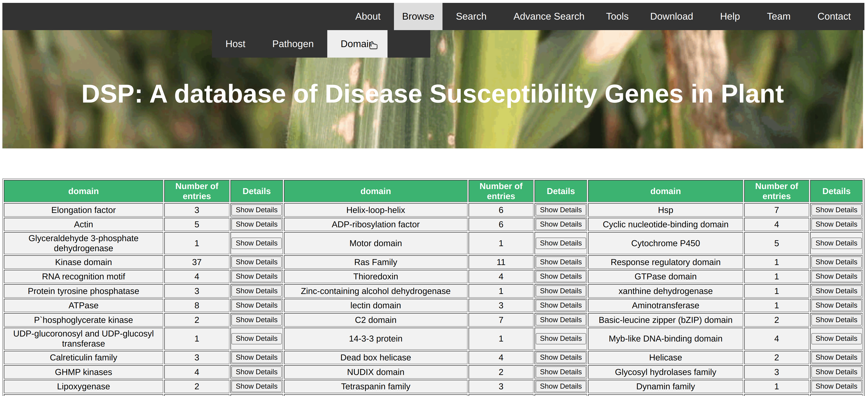The height and width of the screenshot is (396, 868).
Task: Show details for Thioredoxin
Action: point(561,277)
